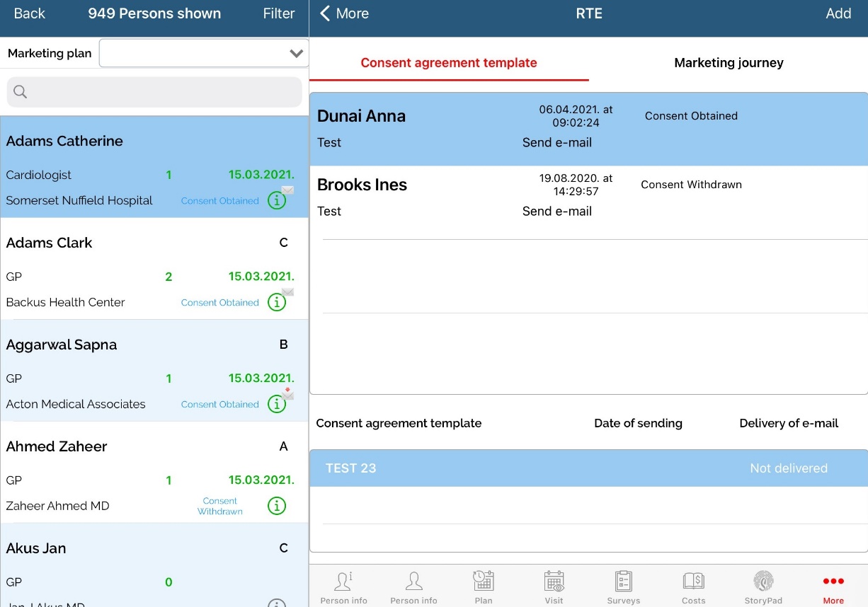Go back using the More chevron
Screen dimensions: 868x607
coord(344,14)
